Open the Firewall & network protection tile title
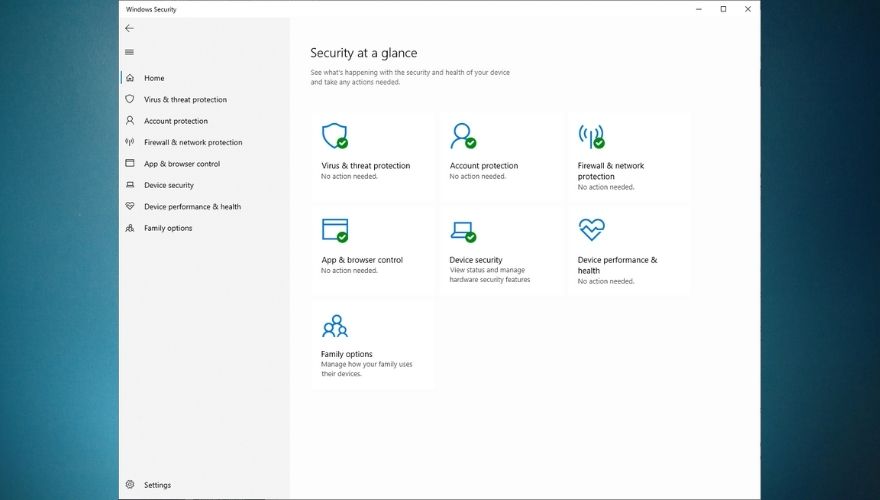This screenshot has width=880, height=500. coord(611,171)
